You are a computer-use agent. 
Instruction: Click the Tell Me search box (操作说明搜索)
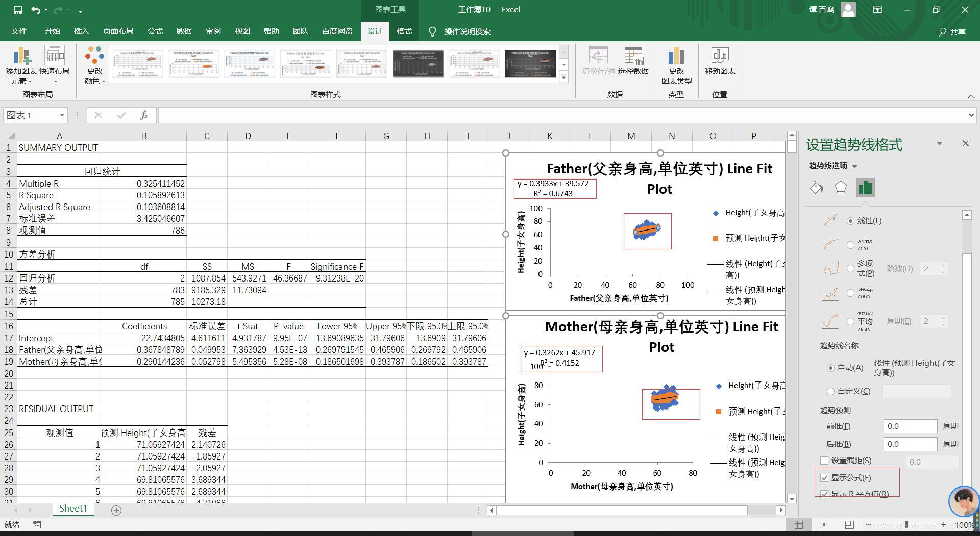tap(467, 32)
